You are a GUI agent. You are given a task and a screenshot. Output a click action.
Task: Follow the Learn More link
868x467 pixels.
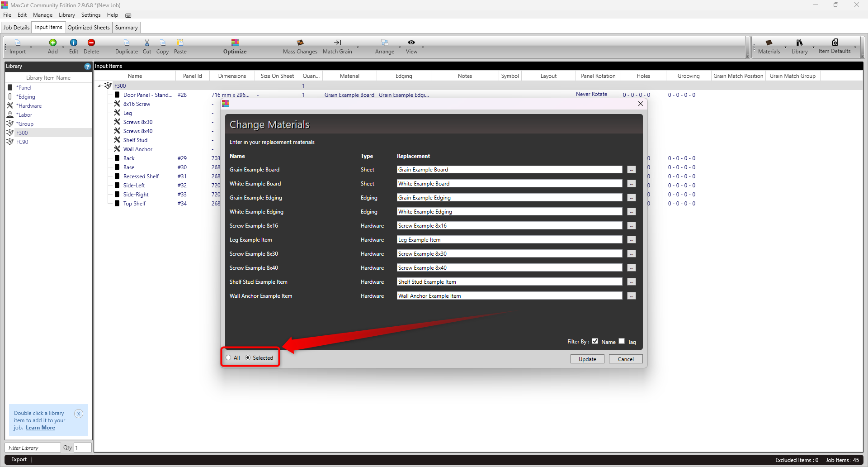(40, 428)
